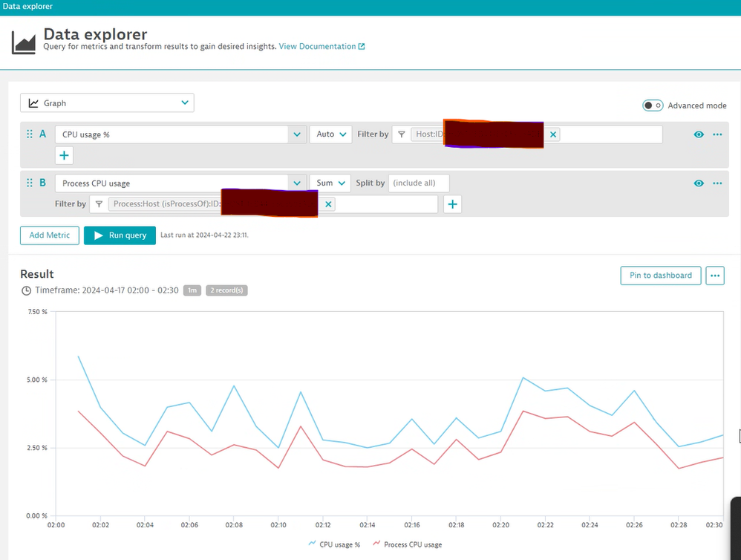This screenshot has height=560, width=741.
Task: Hide metric B with the eye icon
Action: tap(699, 183)
